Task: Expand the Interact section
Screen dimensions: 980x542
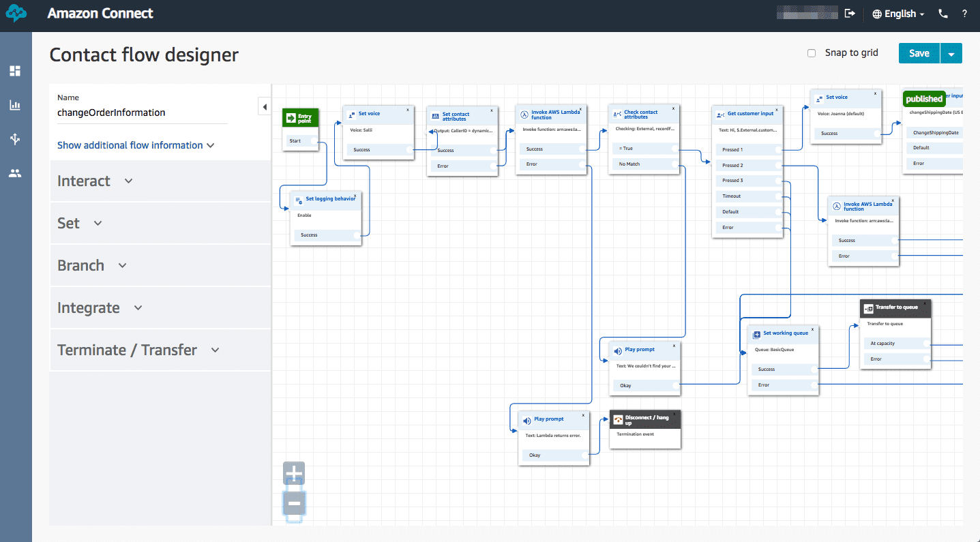Action: click(x=160, y=181)
